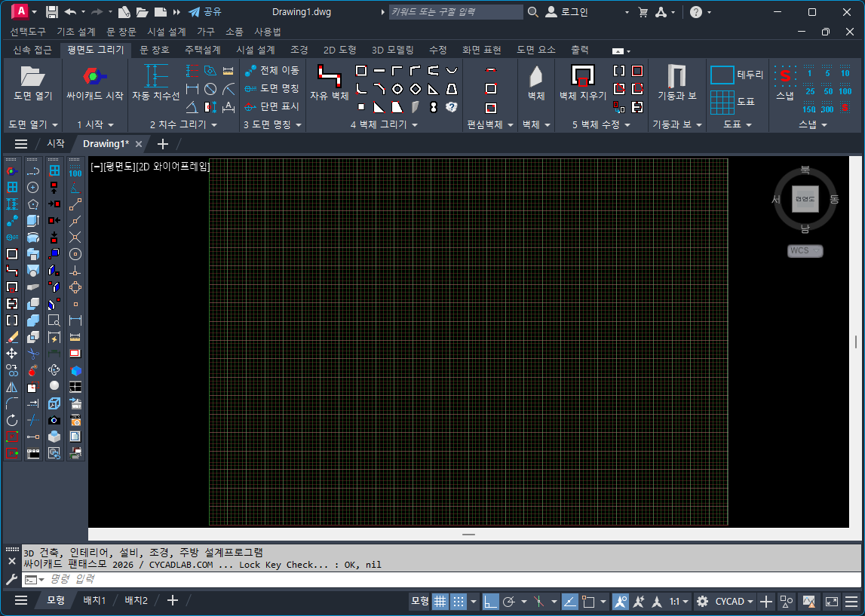The width and height of the screenshot is (865, 616).
Task: Switch to the 3D 모델링 ribbon tab
Action: coord(392,50)
